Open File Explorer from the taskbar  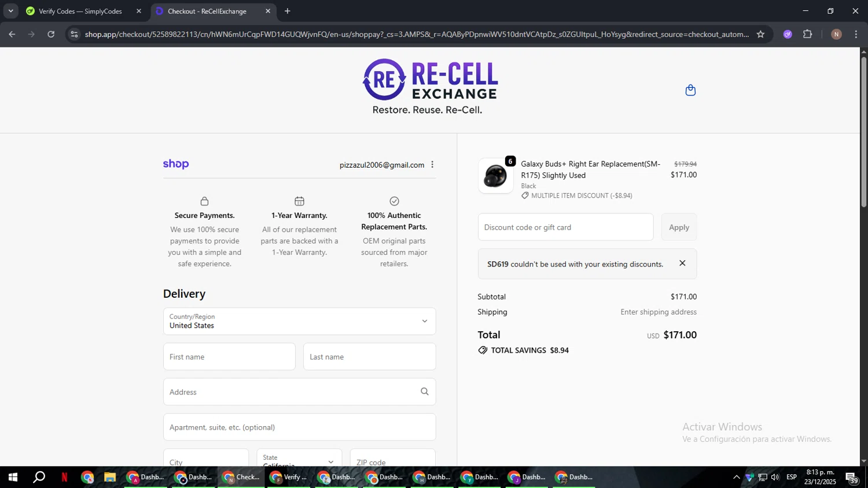(x=110, y=477)
